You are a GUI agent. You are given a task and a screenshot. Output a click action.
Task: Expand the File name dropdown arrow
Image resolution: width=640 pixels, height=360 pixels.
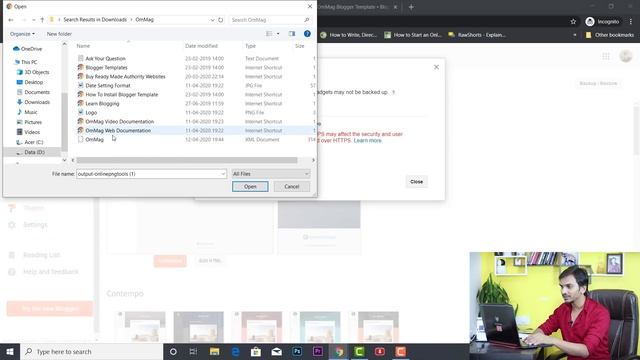(223, 174)
